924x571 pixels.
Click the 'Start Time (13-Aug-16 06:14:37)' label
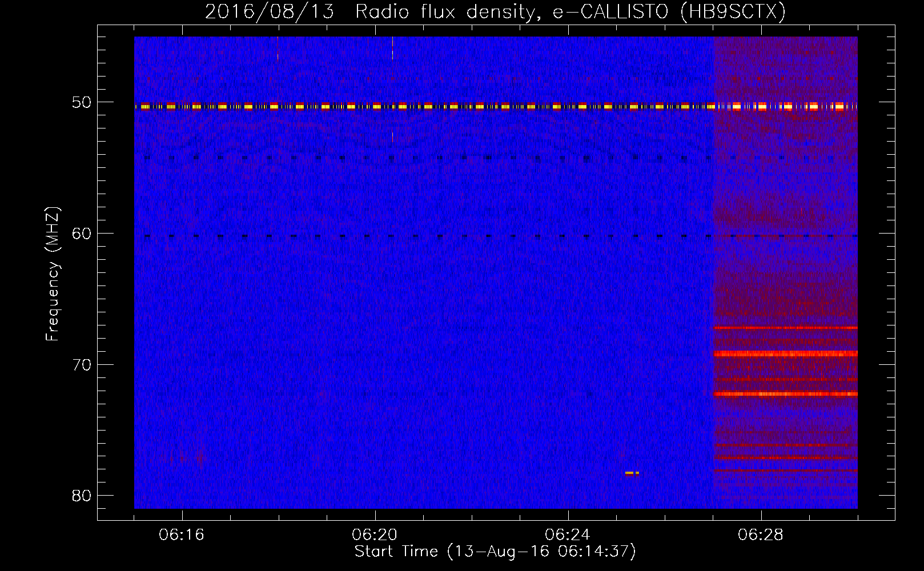495,552
